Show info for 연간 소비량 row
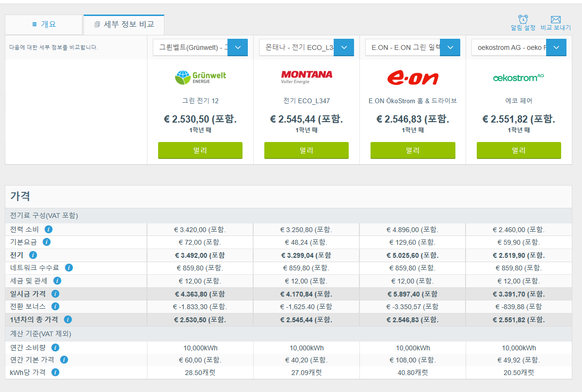Viewport: 582px width, 392px height. tap(55, 347)
